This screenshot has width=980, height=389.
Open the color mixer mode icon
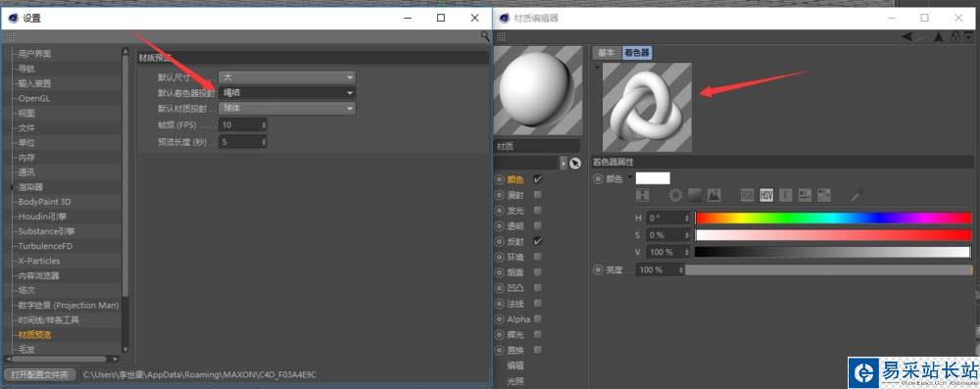pos(805,195)
